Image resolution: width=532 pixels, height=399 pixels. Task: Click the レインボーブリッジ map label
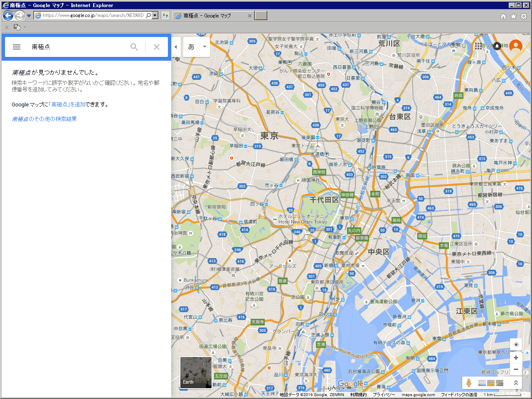353,352
